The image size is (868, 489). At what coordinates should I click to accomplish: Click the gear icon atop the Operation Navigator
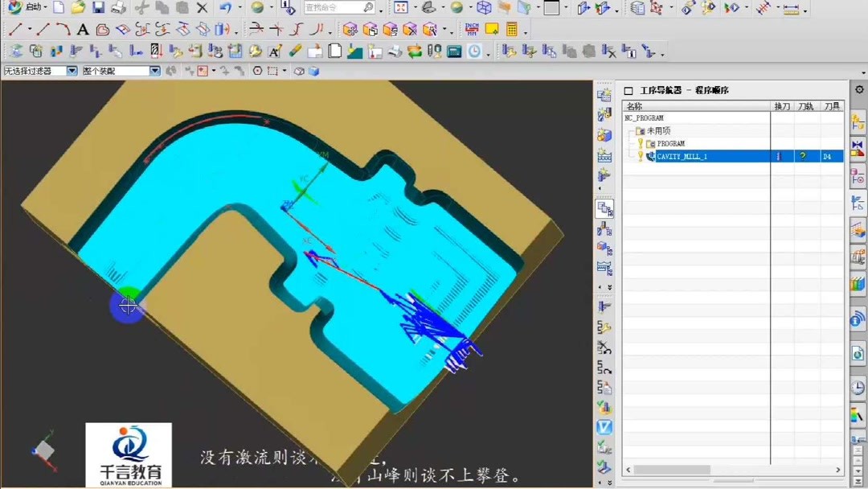858,89
